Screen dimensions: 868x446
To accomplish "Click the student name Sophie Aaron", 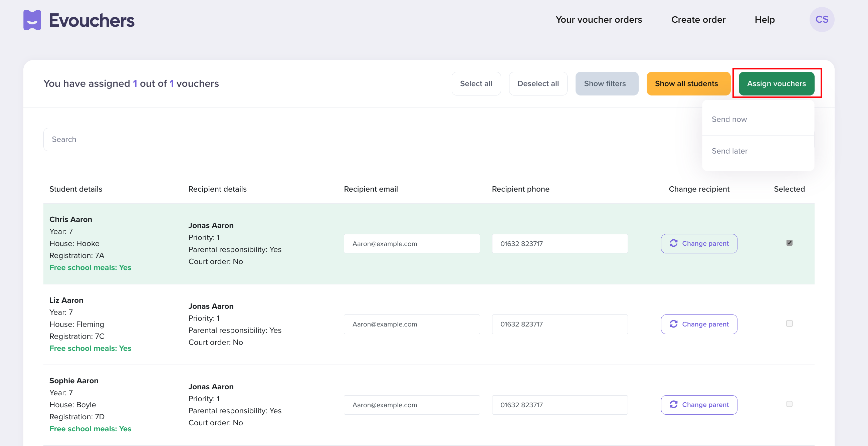I will (74, 381).
